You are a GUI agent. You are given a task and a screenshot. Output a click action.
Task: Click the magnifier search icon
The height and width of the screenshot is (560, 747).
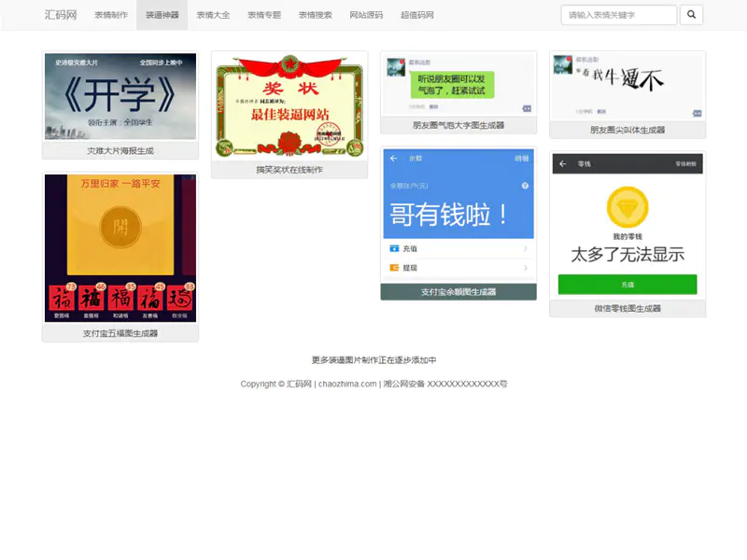click(691, 15)
